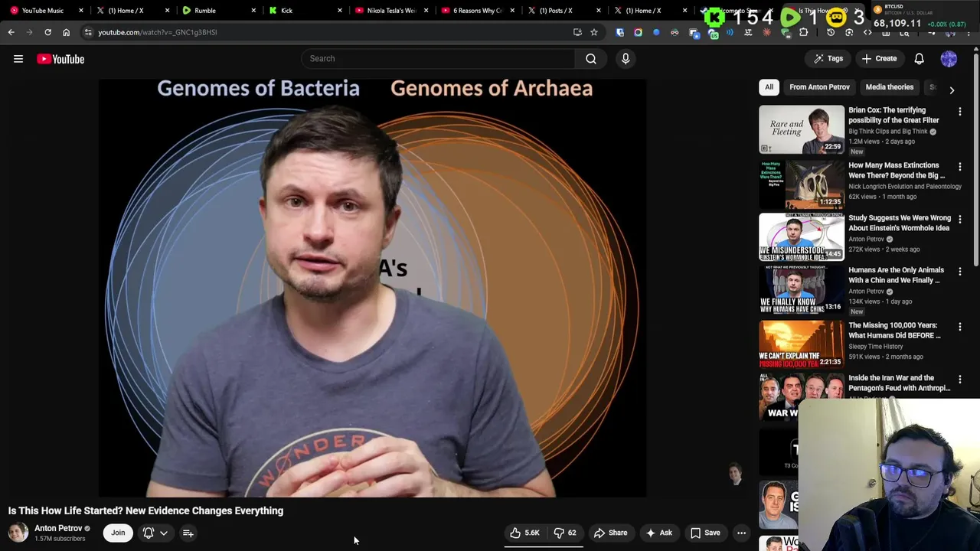Dislike the video showing 62 dislikes

tap(565, 533)
